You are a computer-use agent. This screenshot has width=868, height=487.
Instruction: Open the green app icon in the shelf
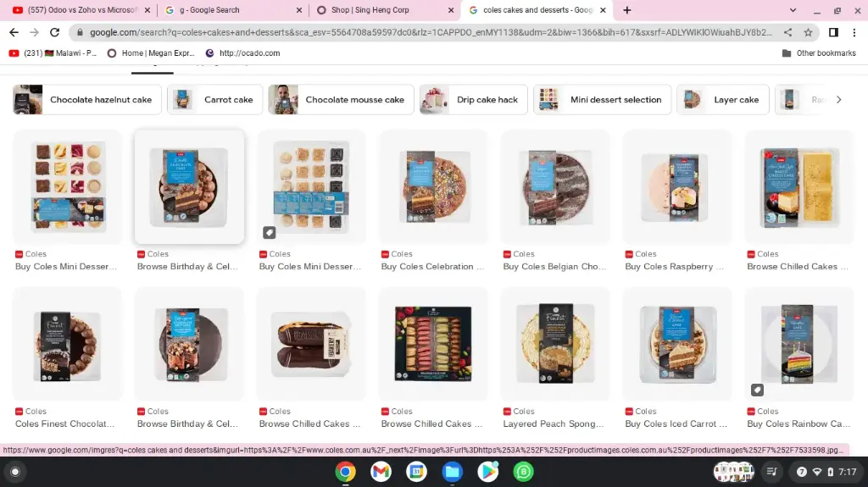[523, 472]
